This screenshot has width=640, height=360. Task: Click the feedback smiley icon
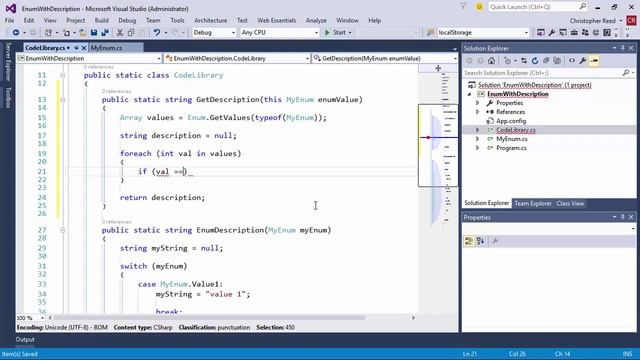[x=479, y=7]
